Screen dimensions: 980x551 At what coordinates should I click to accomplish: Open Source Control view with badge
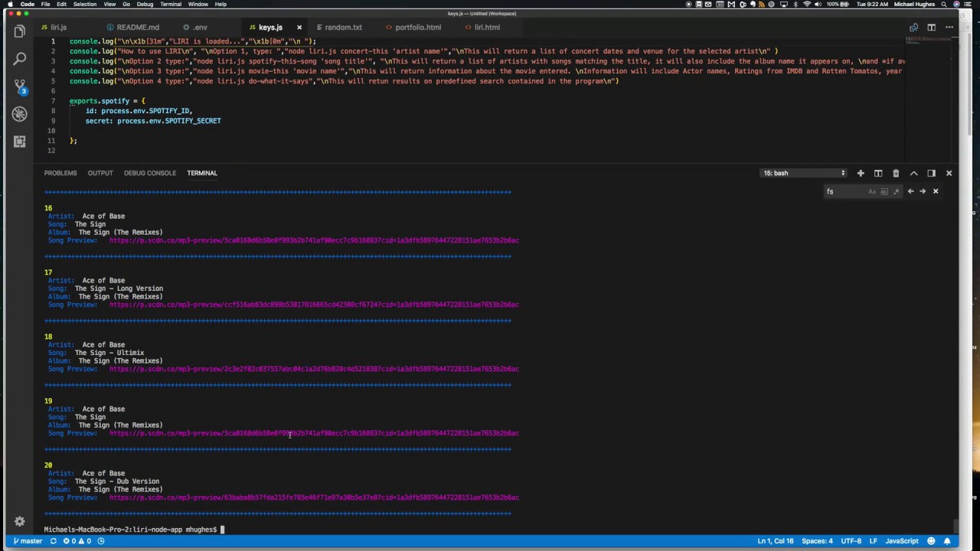[x=19, y=86]
